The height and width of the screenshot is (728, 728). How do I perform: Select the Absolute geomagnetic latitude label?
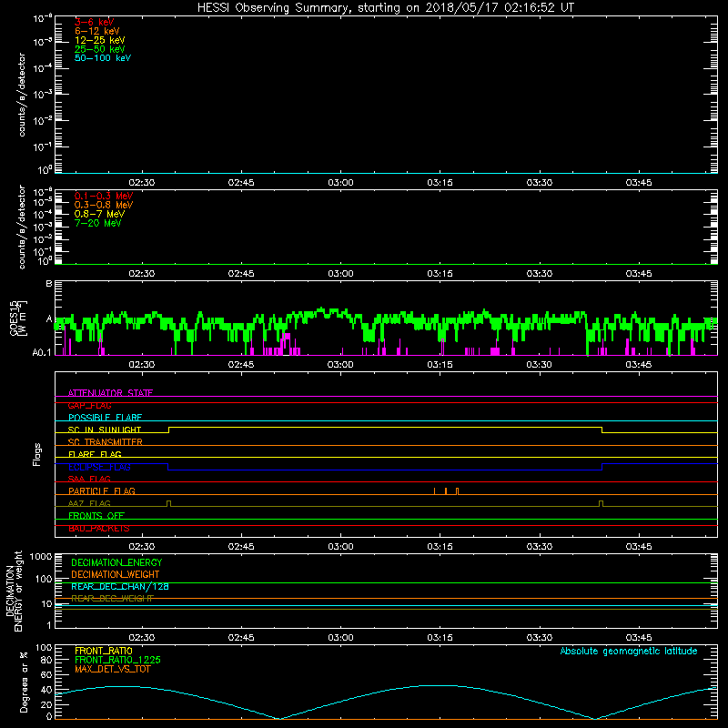tap(629, 651)
